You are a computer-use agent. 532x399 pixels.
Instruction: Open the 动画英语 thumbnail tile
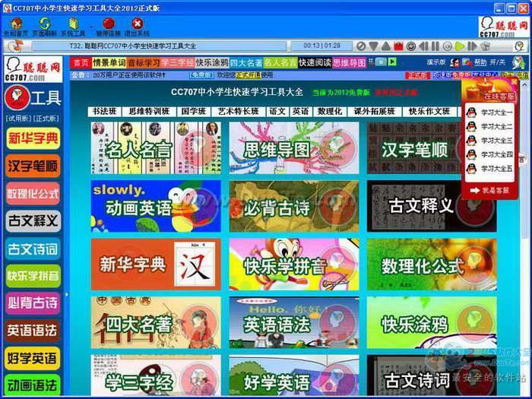156,206
